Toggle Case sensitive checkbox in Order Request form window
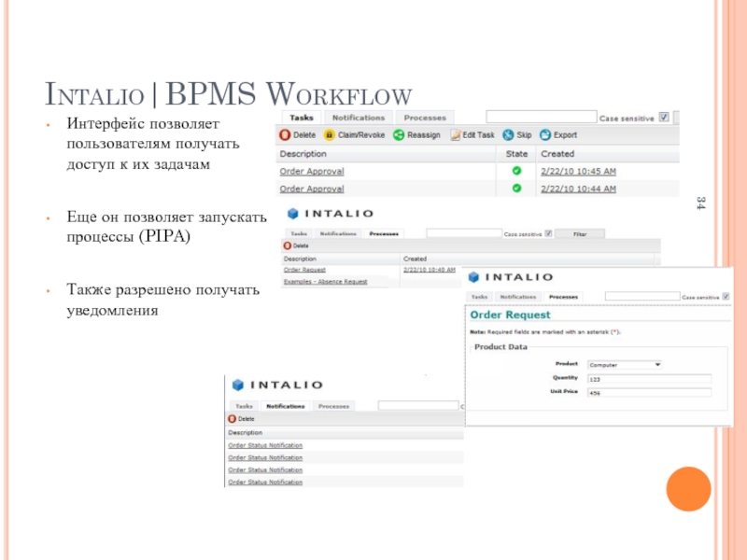 (726, 296)
